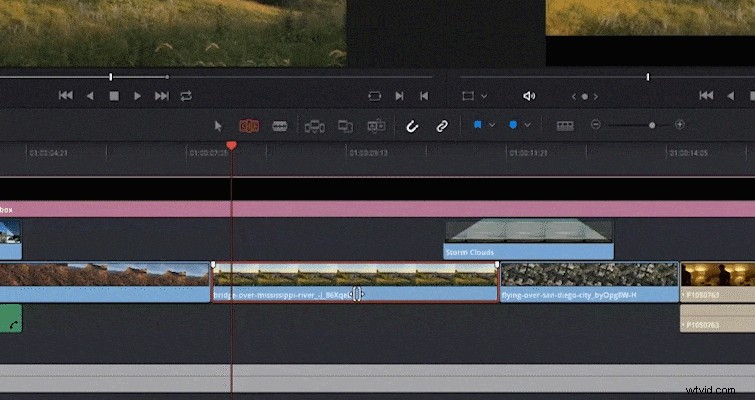Zoom in timeline with plus button
This screenshot has width=755, height=400.
(x=680, y=125)
